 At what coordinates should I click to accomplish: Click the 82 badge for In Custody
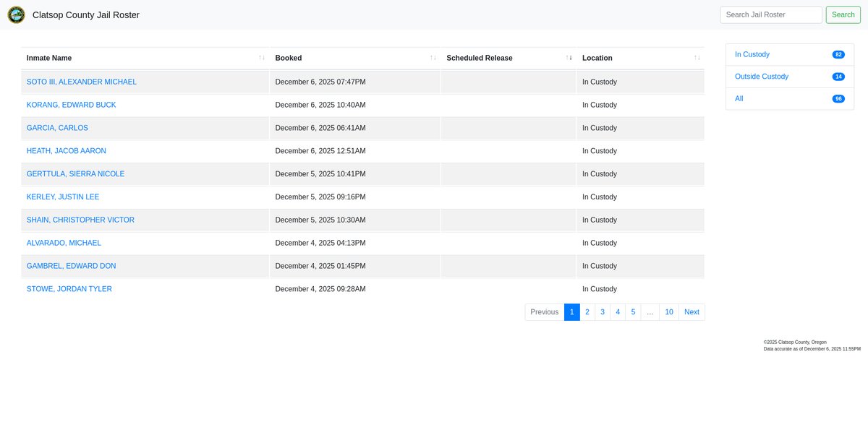[x=838, y=55]
